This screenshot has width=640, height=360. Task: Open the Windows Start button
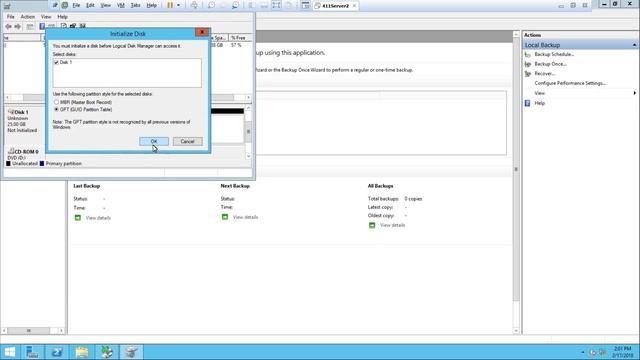click(9, 352)
